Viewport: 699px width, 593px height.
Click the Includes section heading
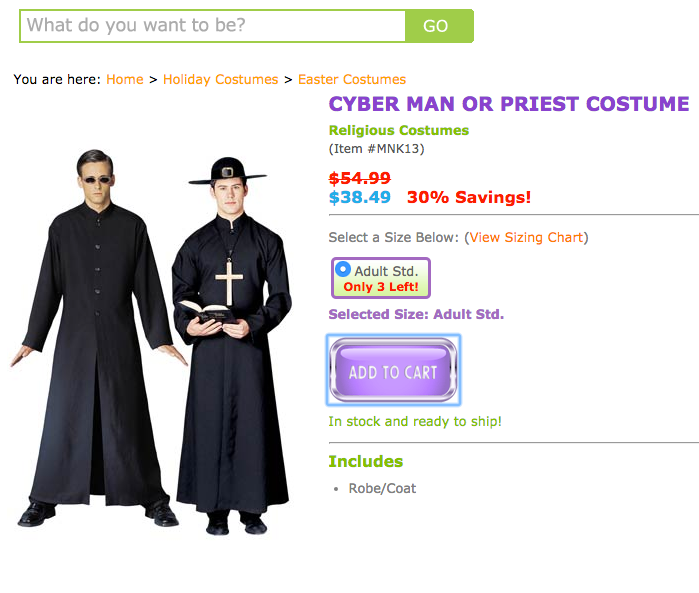pos(366,461)
